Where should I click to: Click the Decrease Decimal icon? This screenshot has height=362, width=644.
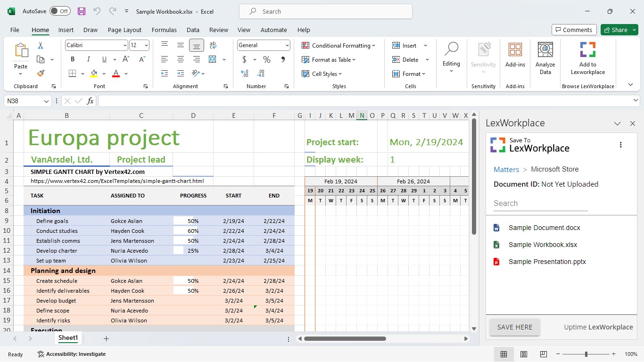[261, 74]
